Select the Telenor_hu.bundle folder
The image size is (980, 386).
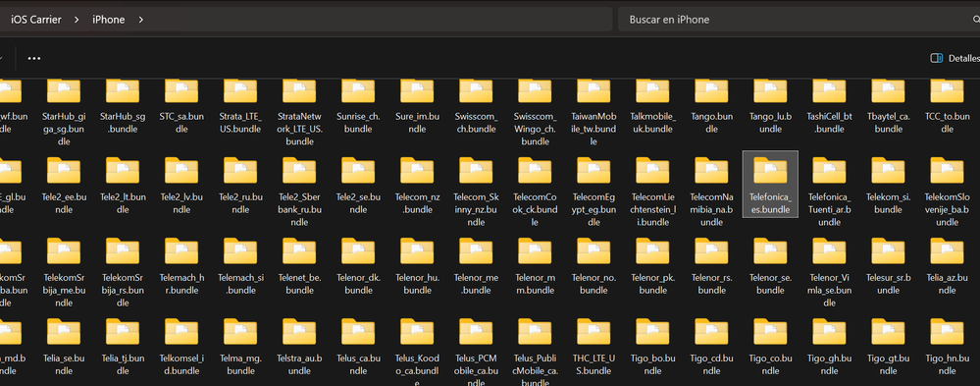click(417, 265)
